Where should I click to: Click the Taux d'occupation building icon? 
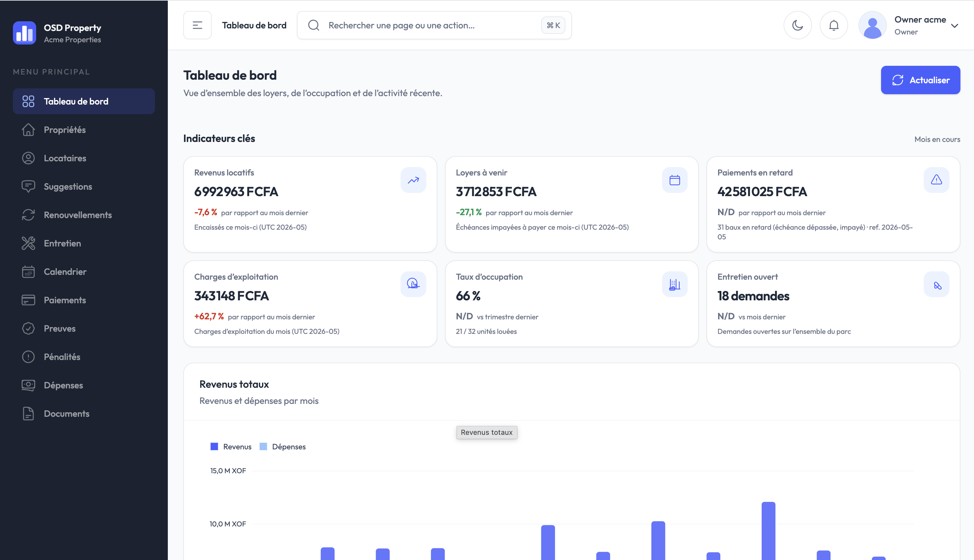pyautogui.click(x=674, y=284)
